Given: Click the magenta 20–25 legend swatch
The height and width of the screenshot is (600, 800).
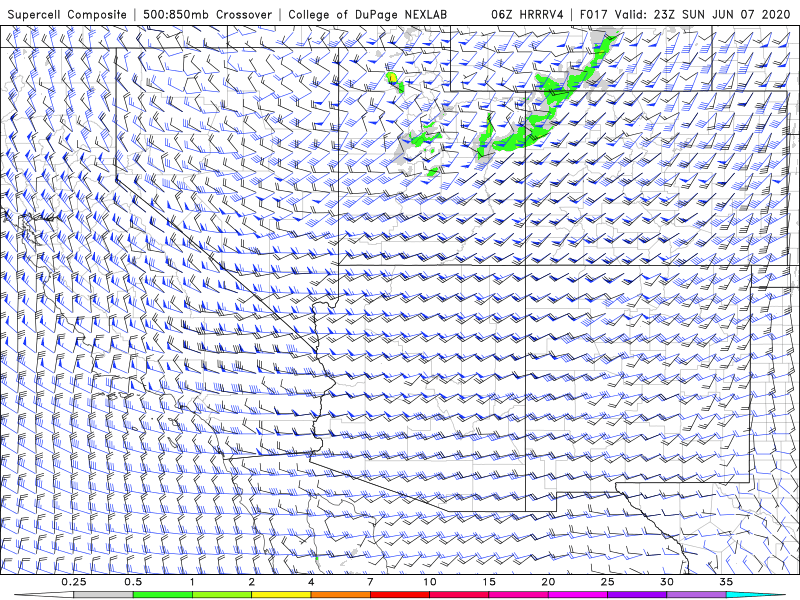Looking at the screenshot, I should tap(578, 595).
